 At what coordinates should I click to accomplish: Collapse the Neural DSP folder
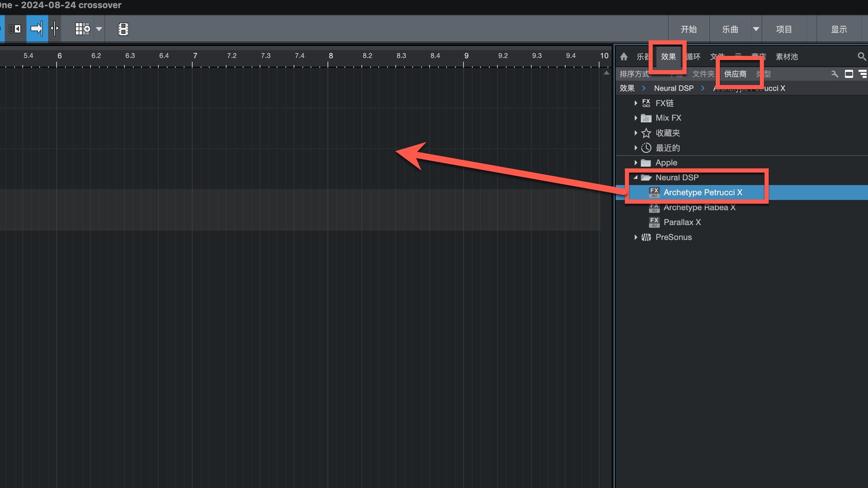coord(636,177)
